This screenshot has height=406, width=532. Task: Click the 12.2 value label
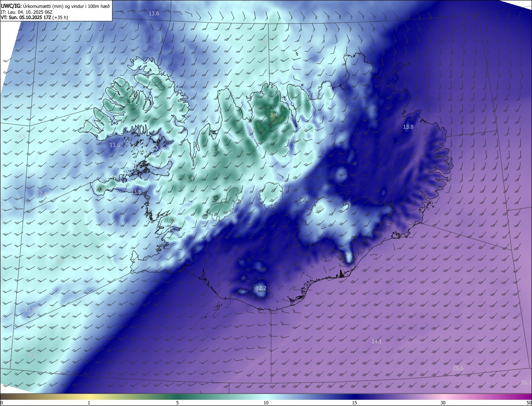point(261,288)
